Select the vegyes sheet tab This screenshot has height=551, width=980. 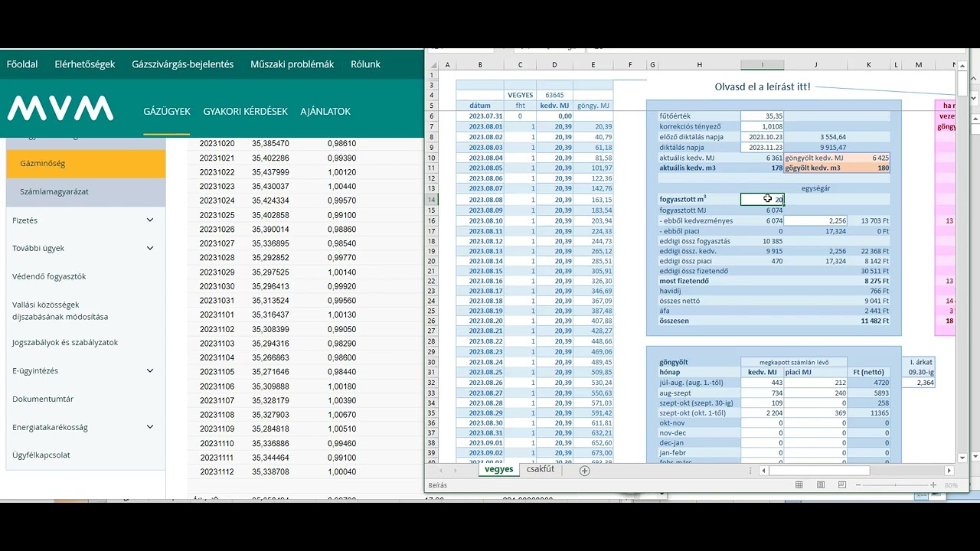(498, 470)
